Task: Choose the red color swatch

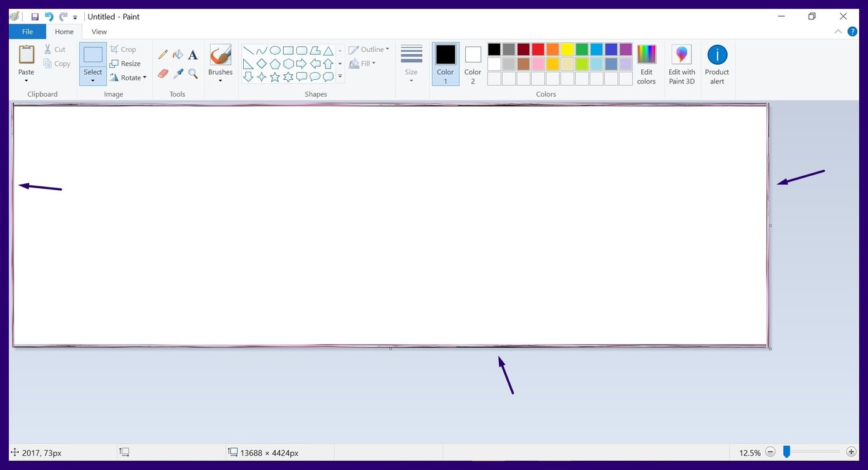Action: pos(538,49)
